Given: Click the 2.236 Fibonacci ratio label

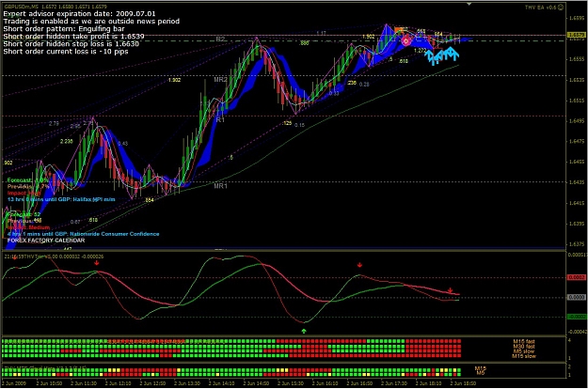Looking at the screenshot, I should [x=67, y=141].
